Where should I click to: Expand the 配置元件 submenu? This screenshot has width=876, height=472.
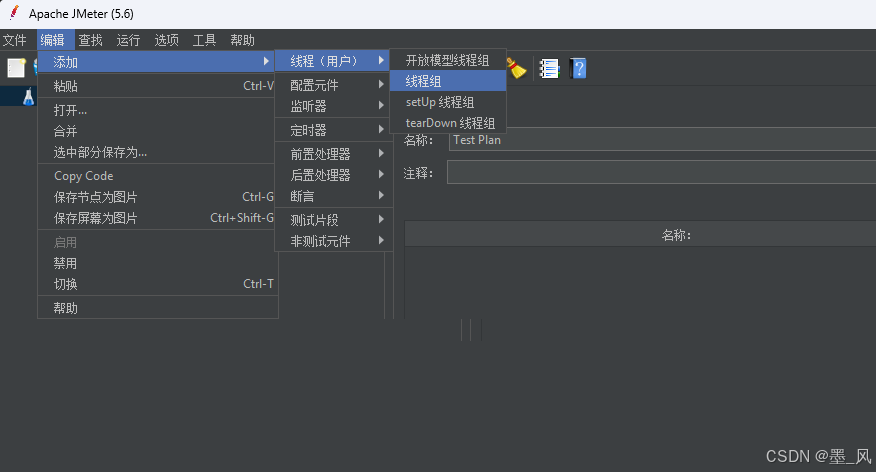(x=334, y=85)
